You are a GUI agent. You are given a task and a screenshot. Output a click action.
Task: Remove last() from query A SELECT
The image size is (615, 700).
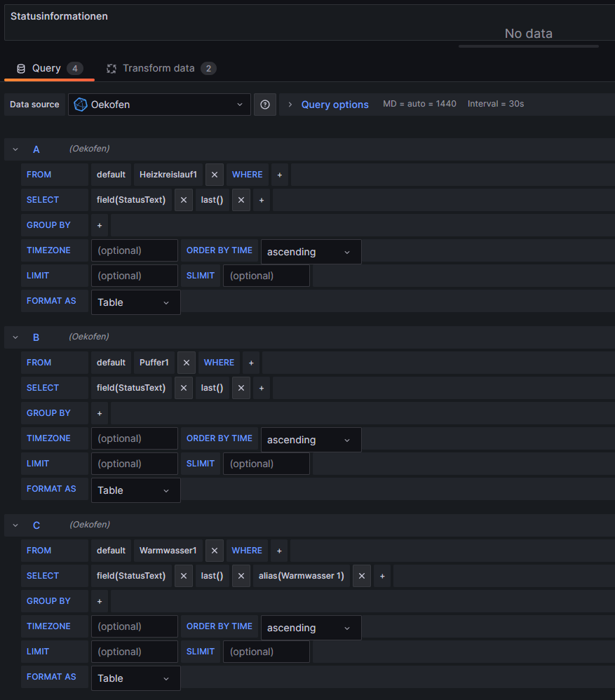pyautogui.click(x=241, y=200)
